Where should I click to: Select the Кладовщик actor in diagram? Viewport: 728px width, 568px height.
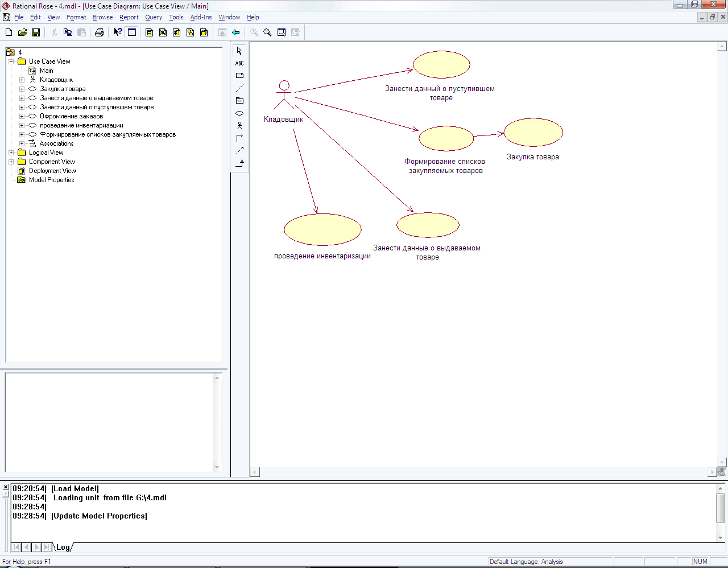tap(284, 95)
